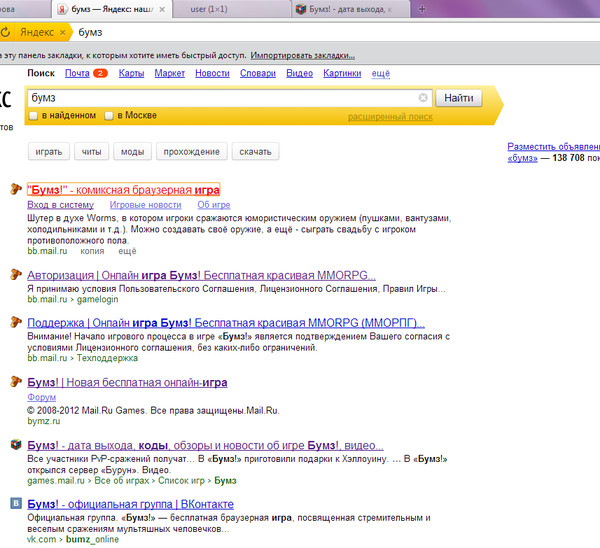Open Картинки service
Image resolution: width=600 pixels, height=548 pixels.
click(342, 73)
